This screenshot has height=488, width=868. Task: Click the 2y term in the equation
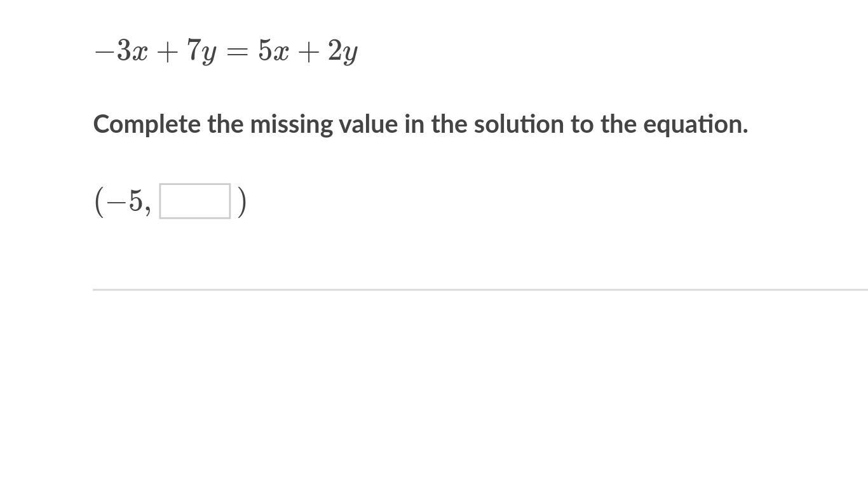tap(343, 52)
